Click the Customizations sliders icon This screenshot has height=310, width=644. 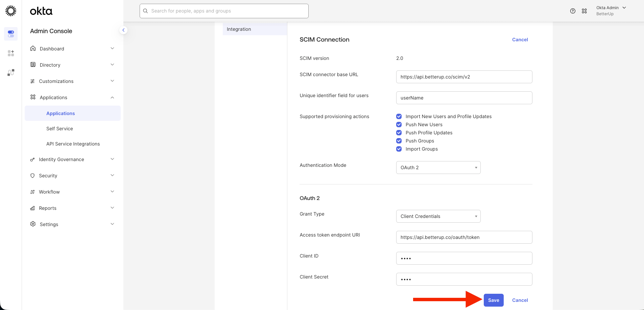pos(32,81)
